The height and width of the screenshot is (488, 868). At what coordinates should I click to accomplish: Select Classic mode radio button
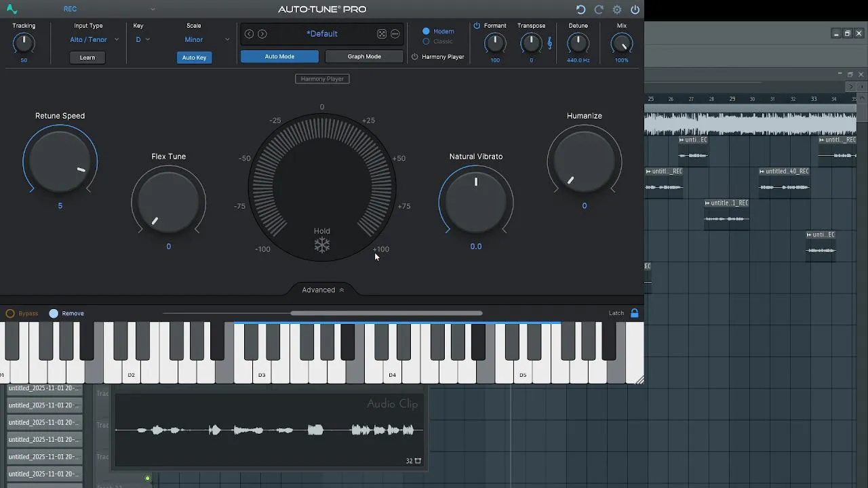(426, 41)
